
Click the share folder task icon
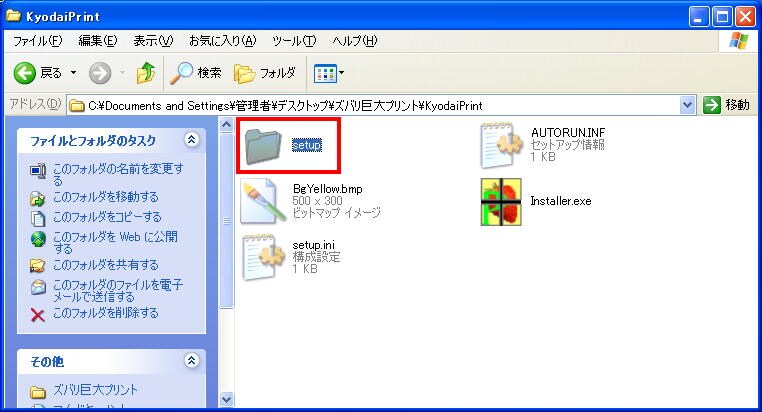pos(38,266)
